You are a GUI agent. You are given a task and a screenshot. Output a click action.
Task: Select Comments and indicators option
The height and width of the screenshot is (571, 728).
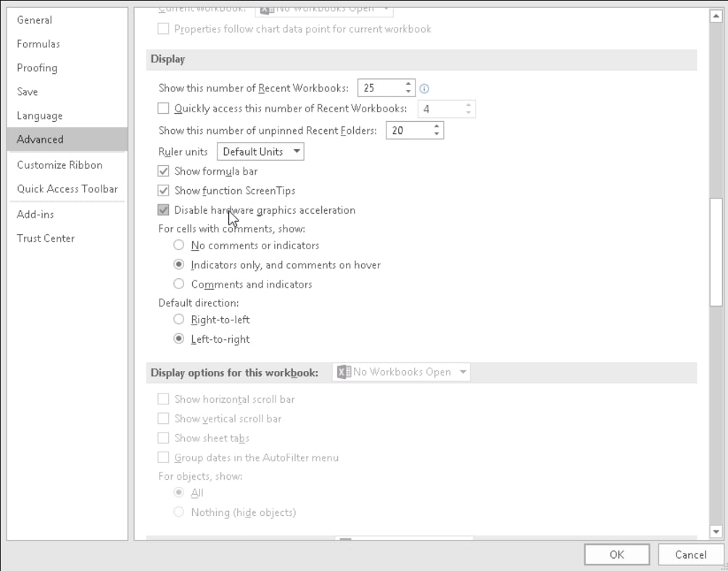pos(179,284)
